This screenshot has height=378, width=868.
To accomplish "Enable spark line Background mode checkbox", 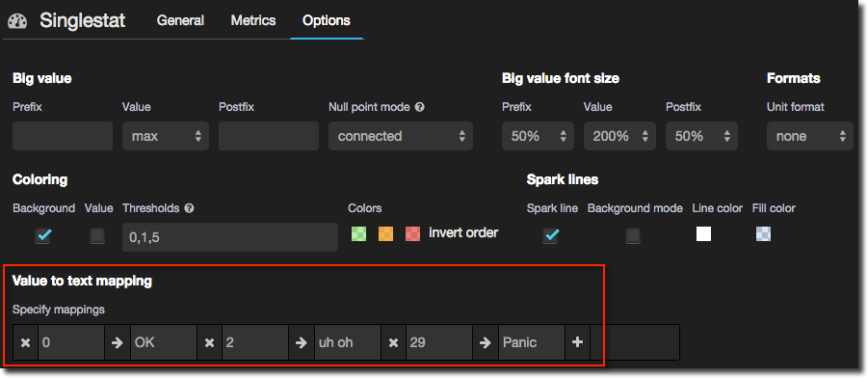I will pyautogui.click(x=633, y=236).
